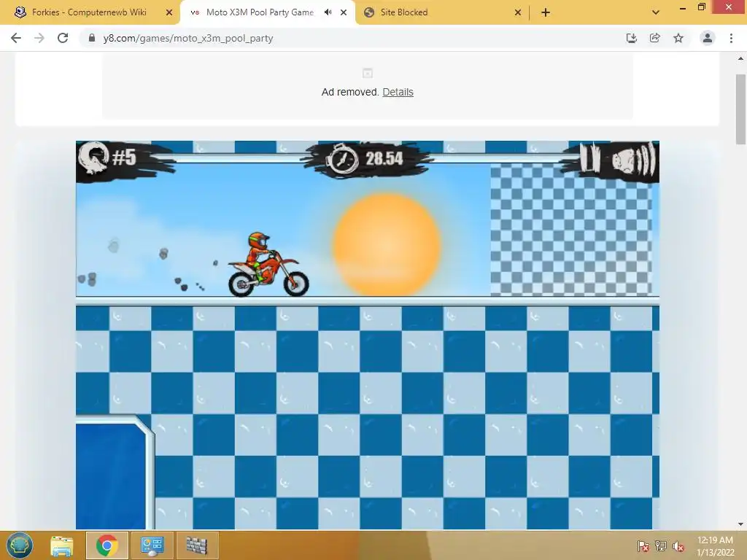Go forward to next page
This screenshot has height=560, width=747.
39,38
